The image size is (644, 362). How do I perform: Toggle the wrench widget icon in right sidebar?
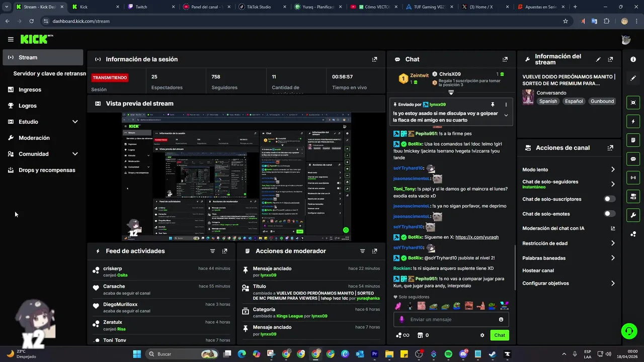click(633, 215)
